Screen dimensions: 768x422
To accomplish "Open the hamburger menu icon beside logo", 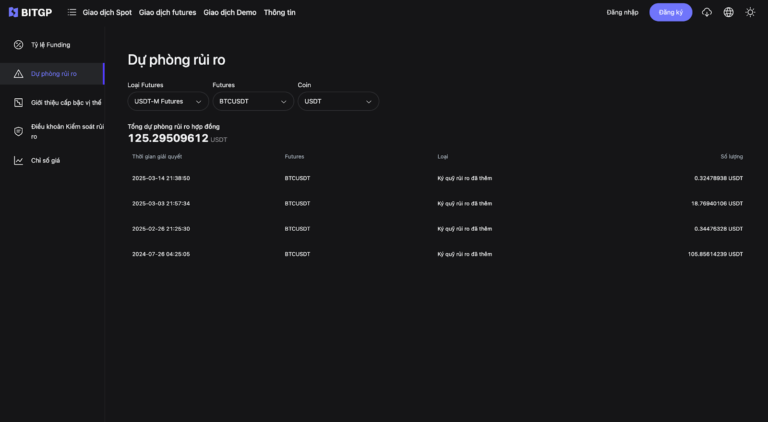I will tap(72, 12).
